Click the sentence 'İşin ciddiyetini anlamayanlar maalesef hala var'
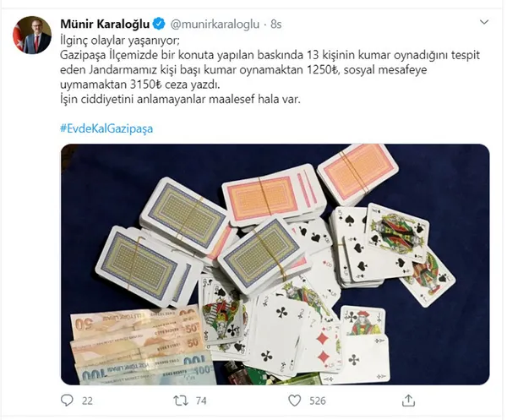This screenshot has width=507, height=420. [181, 100]
